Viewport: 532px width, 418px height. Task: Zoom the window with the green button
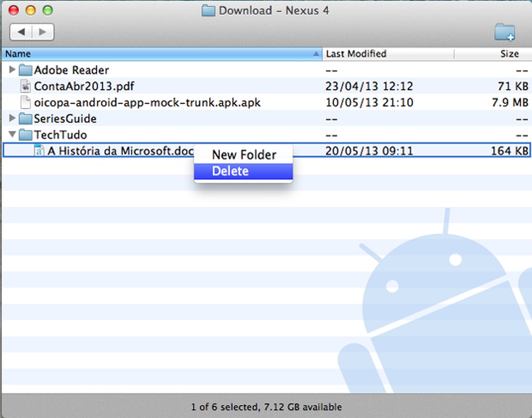48,10
